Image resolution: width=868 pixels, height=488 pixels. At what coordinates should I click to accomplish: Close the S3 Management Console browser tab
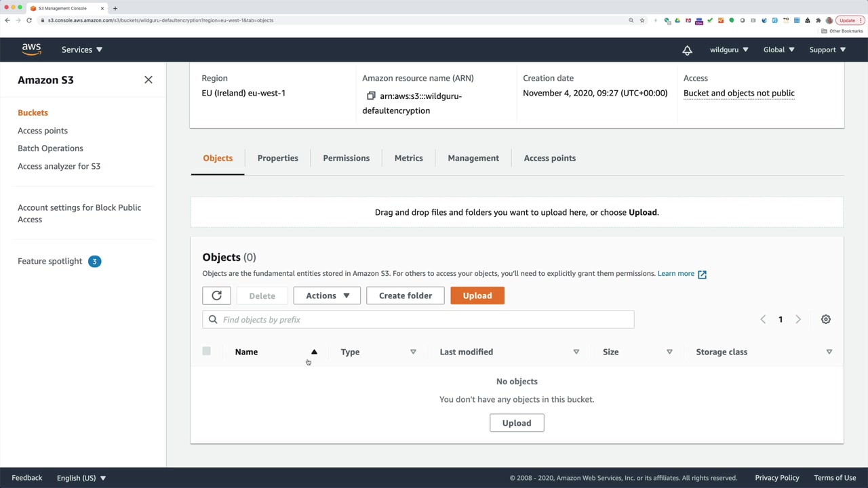pyautogui.click(x=102, y=8)
